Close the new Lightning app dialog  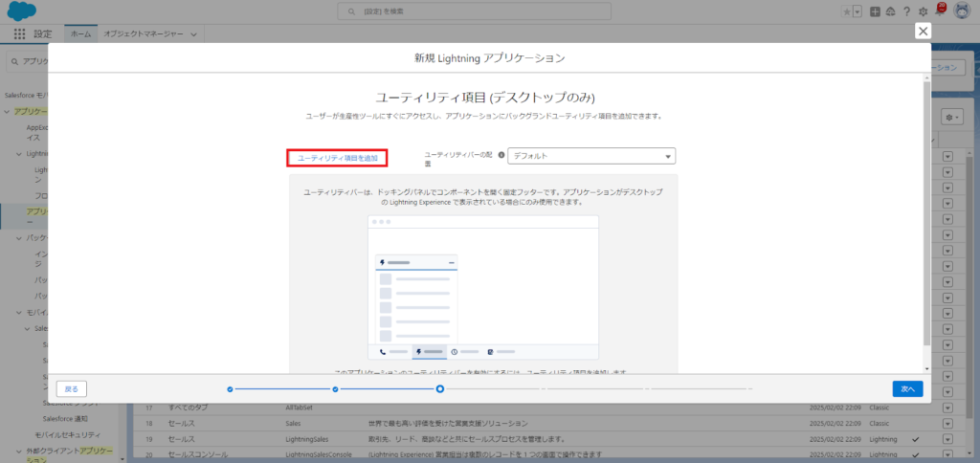click(x=923, y=32)
